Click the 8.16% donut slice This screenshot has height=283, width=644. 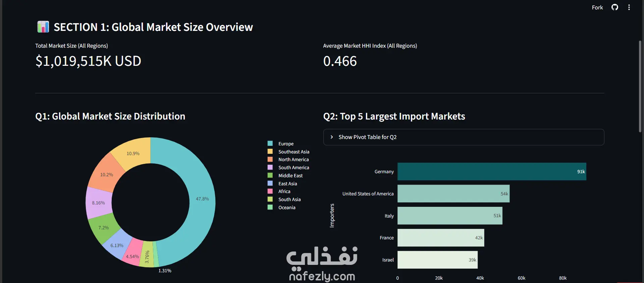click(x=99, y=203)
